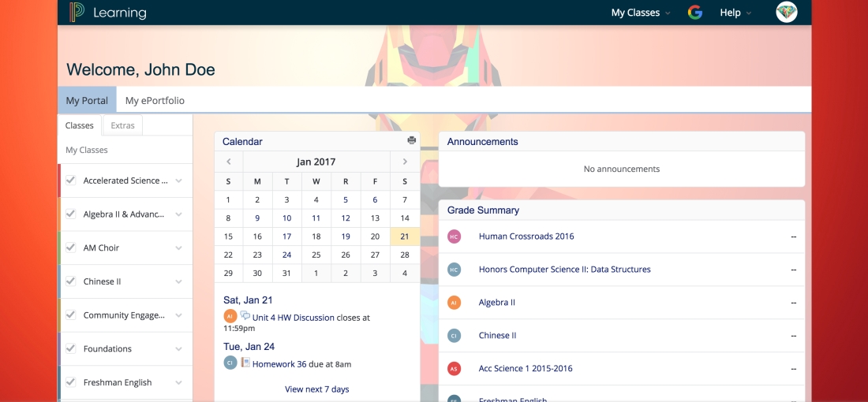
Task: Toggle the AM Choir checkbox
Action: [71, 248]
